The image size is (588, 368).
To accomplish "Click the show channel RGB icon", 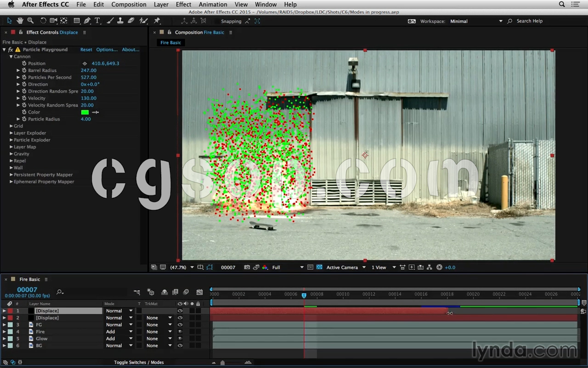I will [x=265, y=267].
